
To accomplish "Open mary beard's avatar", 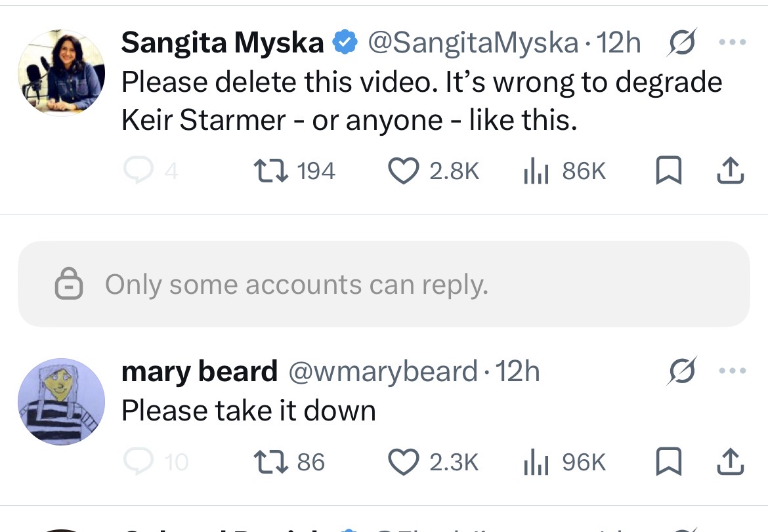I will coord(61,401).
